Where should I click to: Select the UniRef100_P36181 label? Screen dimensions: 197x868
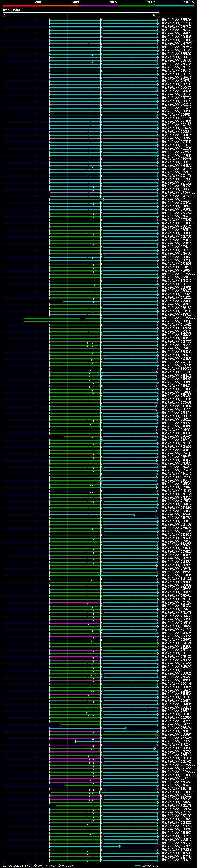pyautogui.click(x=176, y=84)
